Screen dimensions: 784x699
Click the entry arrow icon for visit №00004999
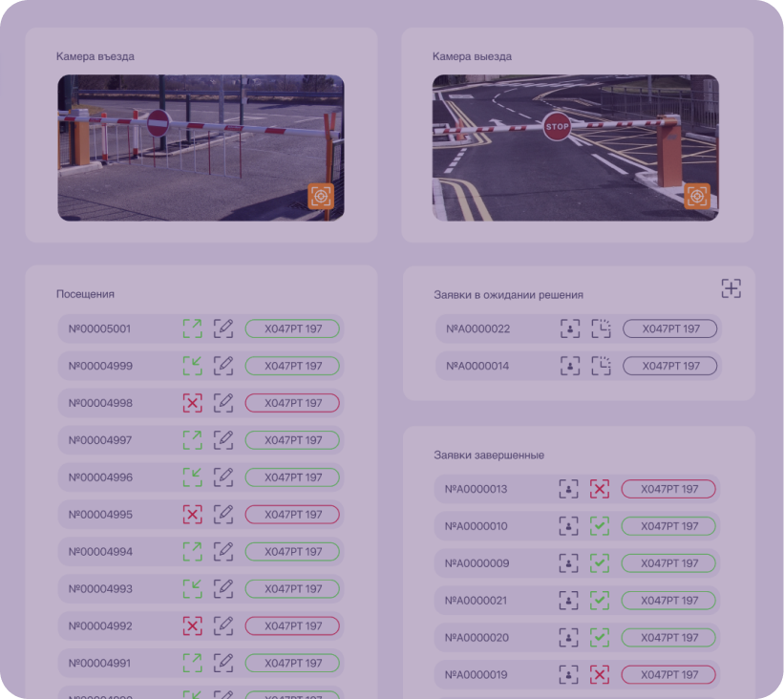193,366
